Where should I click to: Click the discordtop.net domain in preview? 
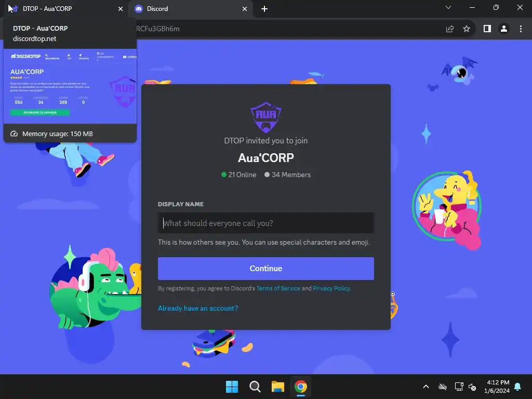[x=35, y=38]
